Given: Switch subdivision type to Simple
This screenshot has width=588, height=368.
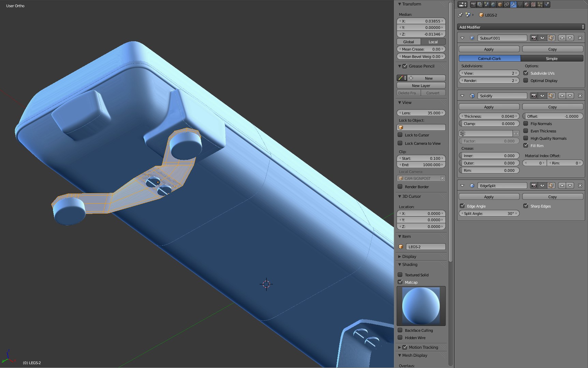Looking at the screenshot, I should pos(552,59).
